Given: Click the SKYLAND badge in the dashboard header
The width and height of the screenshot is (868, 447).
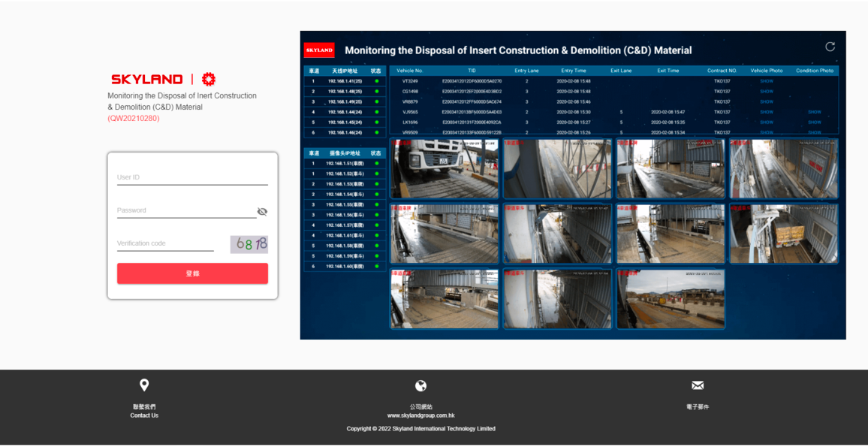Looking at the screenshot, I should pyautogui.click(x=318, y=50).
